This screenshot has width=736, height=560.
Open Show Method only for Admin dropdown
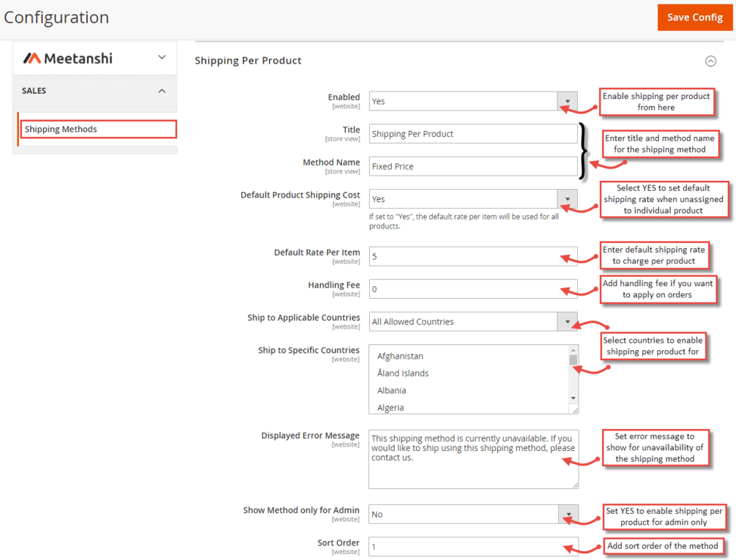[x=473, y=514]
